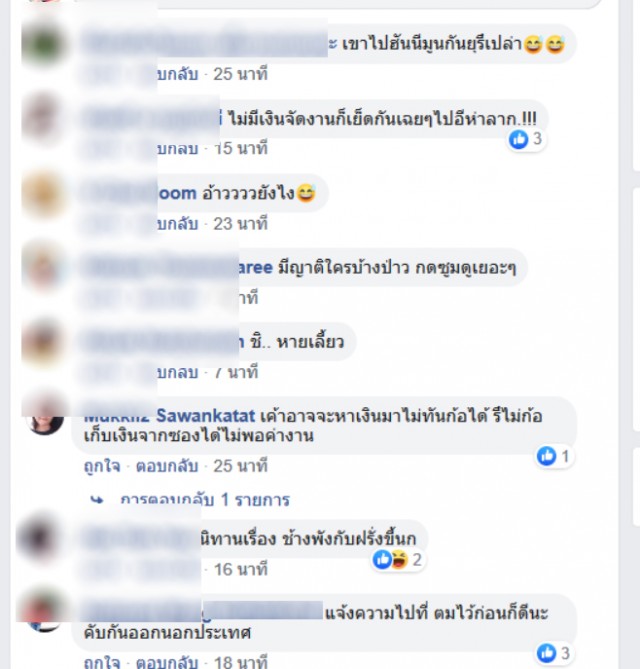Open the green profile avatar of the top comment

(43, 44)
